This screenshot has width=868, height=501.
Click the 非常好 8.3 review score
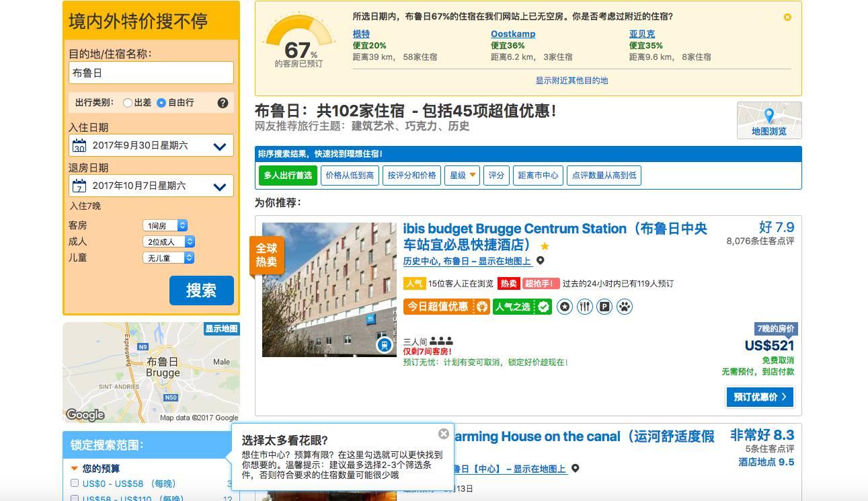coord(762,434)
